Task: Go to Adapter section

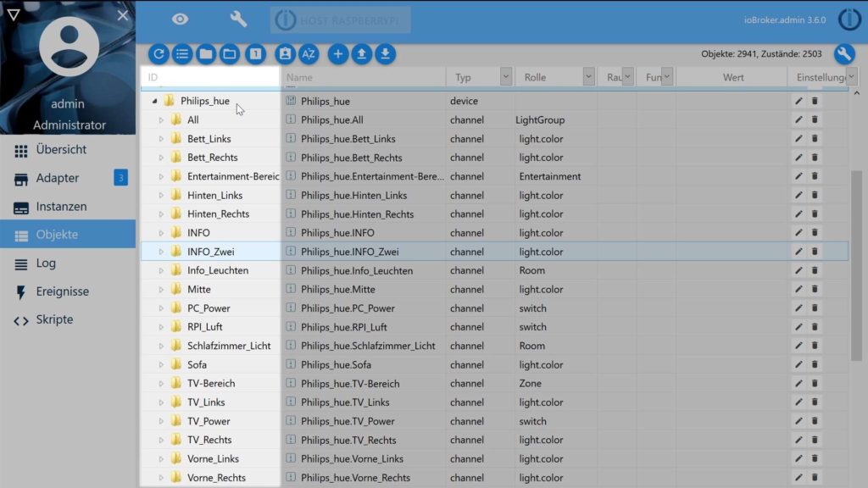Action: tap(68, 178)
